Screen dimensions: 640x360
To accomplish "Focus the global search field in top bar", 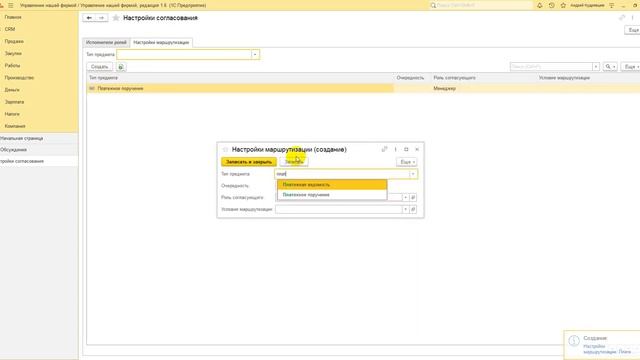I will [481, 5].
